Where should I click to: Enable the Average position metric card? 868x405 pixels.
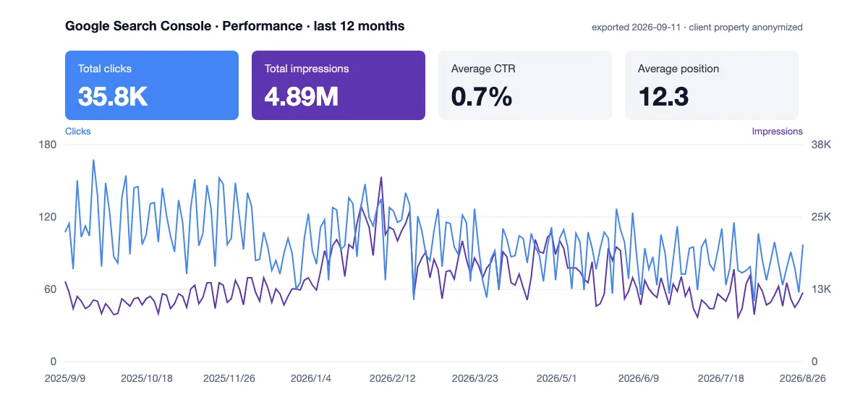[x=712, y=85]
